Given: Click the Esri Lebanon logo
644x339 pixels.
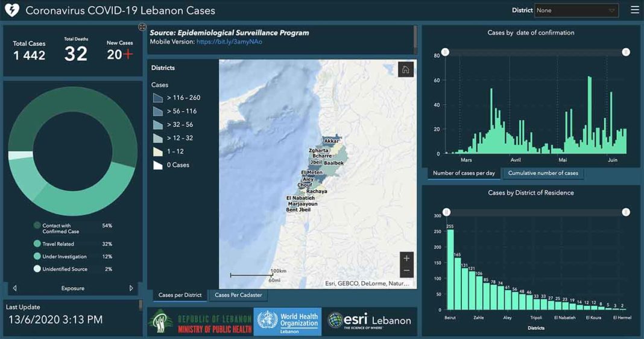Looking at the screenshot, I should tap(369, 321).
